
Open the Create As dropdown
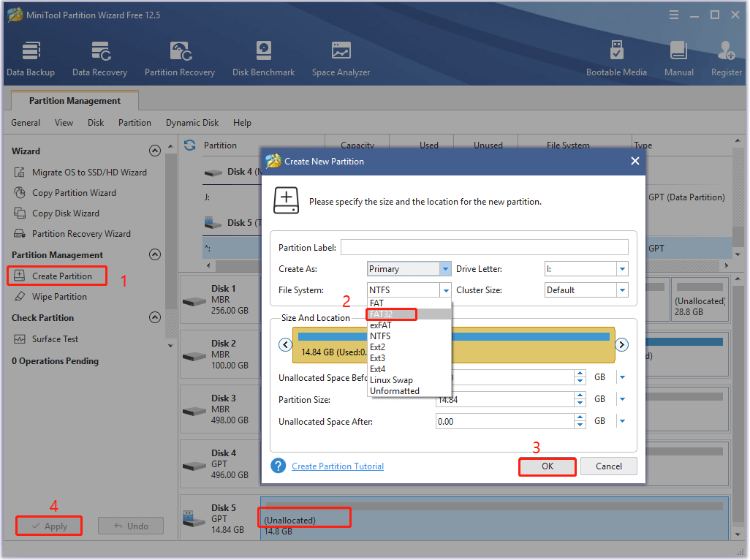[445, 269]
